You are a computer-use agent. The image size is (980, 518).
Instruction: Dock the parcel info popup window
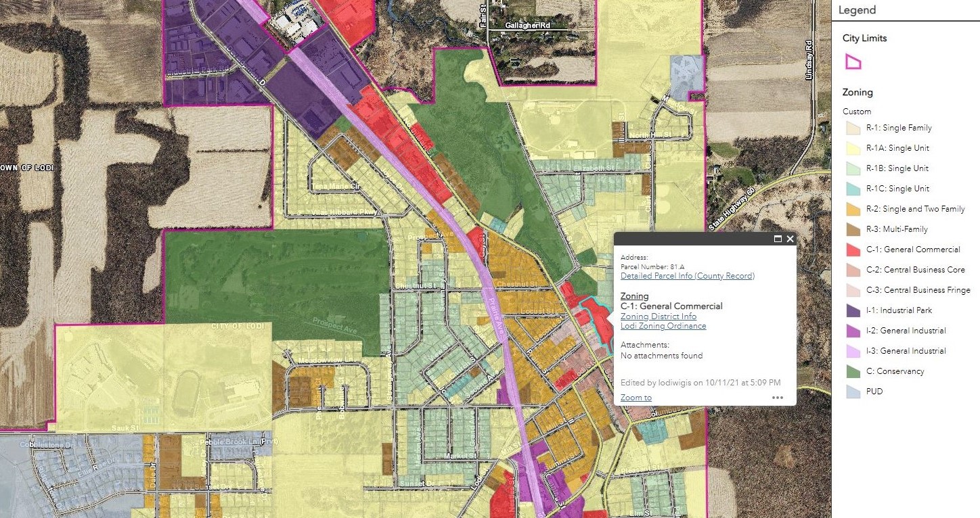[x=777, y=239]
